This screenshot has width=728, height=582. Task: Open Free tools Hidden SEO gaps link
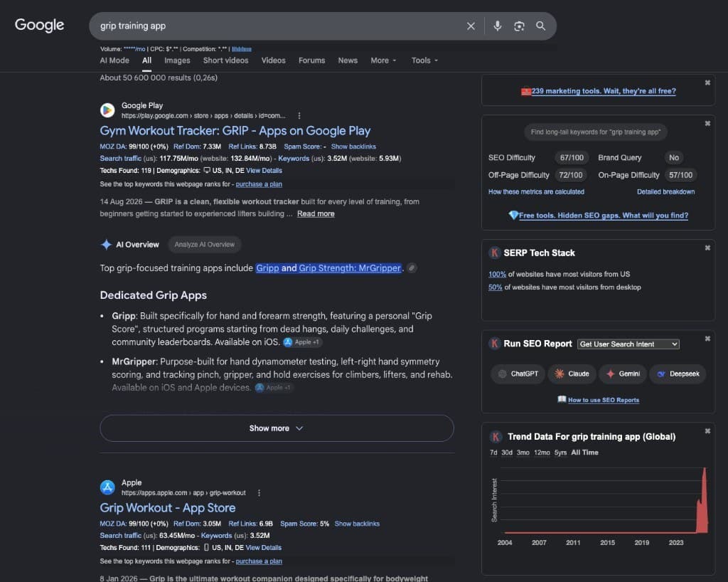click(604, 216)
